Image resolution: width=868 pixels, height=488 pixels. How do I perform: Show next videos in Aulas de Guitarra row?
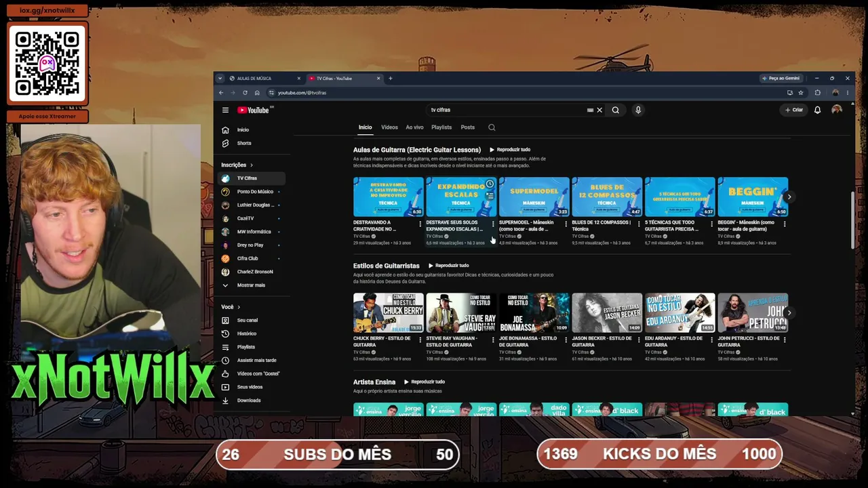pos(789,197)
